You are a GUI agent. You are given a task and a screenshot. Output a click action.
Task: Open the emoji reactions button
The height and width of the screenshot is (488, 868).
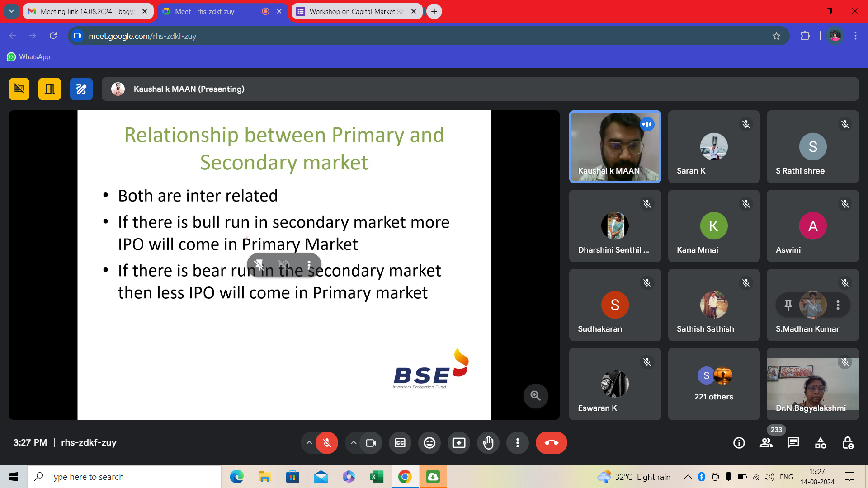point(429,443)
